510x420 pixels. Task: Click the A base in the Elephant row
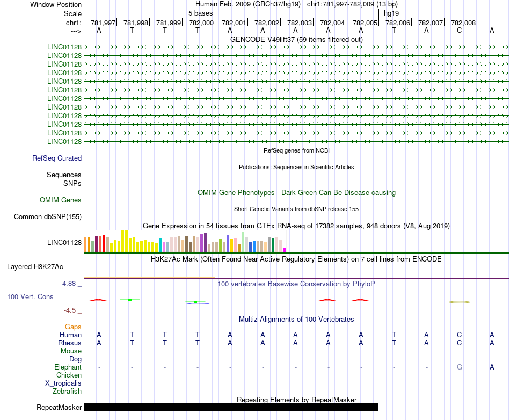tap(492, 367)
